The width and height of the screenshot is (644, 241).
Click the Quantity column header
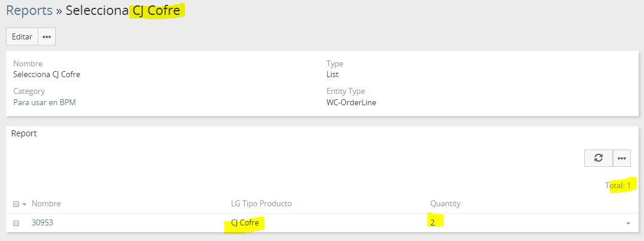click(x=445, y=204)
